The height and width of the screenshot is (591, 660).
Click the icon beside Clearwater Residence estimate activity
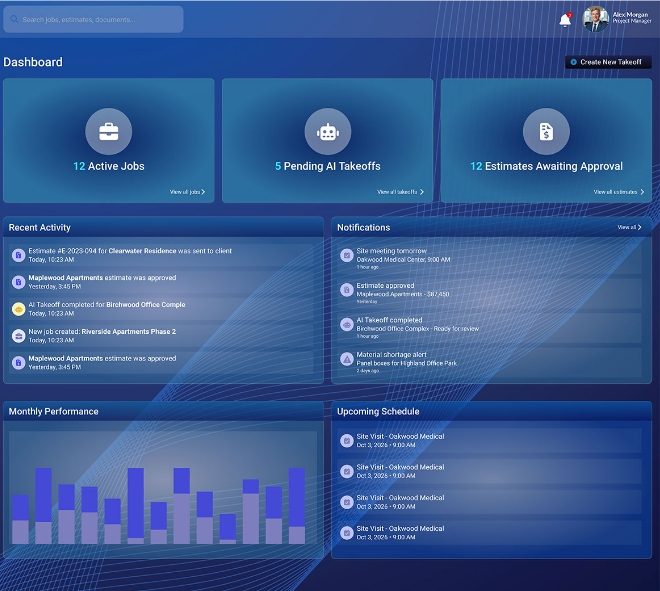(x=19, y=255)
